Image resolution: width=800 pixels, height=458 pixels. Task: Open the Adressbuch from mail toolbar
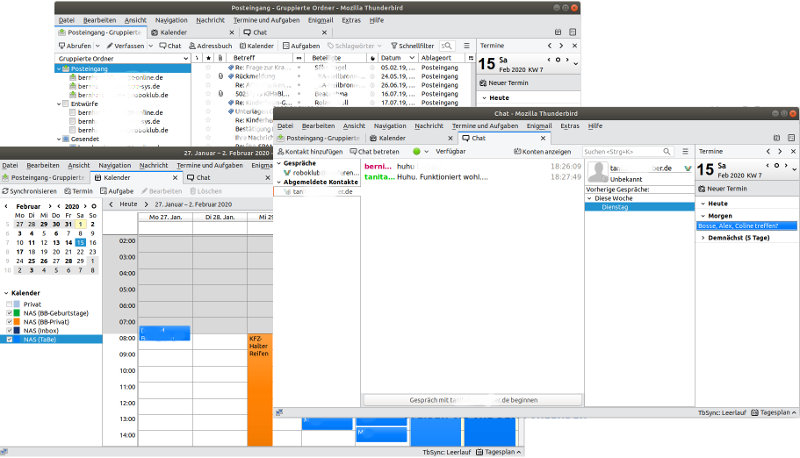tap(211, 46)
